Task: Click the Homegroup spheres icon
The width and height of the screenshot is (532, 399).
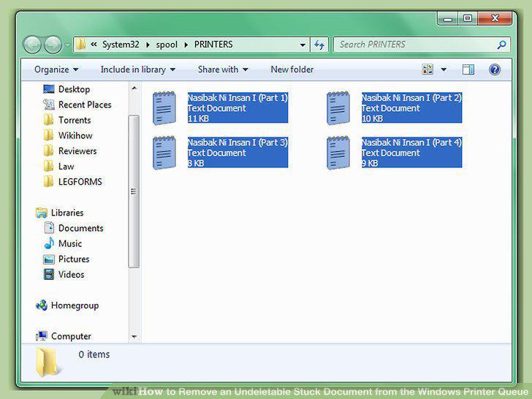Action: (42, 305)
